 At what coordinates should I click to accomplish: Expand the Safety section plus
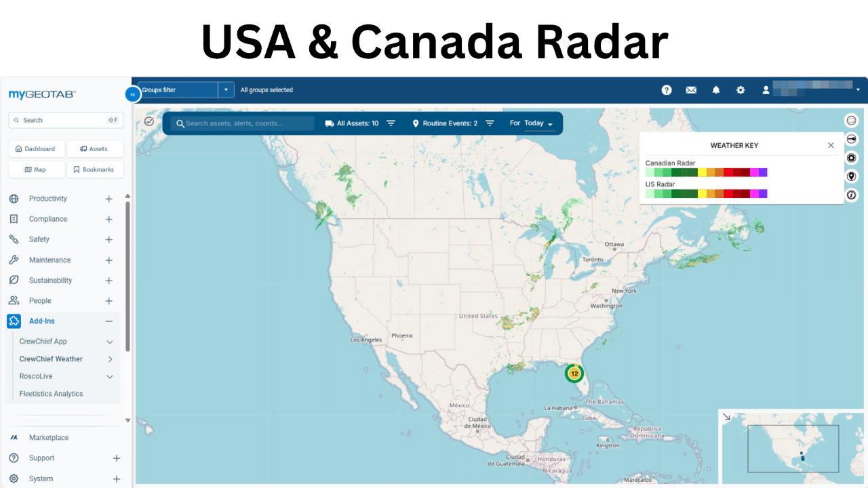coord(109,239)
